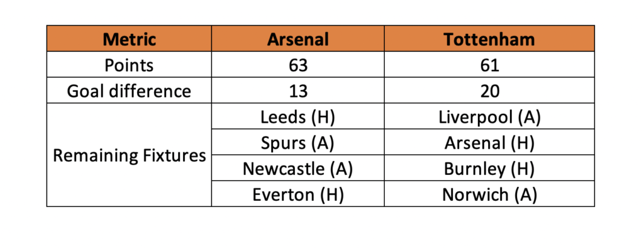This screenshot has height=248, width=644.
Task: Select Arsenal's goal difference 13
Action: click(297, 91)
